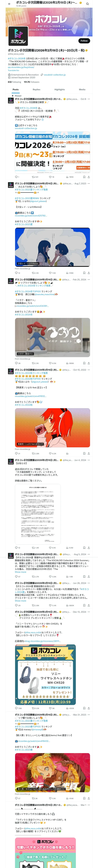98x868 pixels.
Task: Open the Highlights tab
Action: (x=60, y=90)
